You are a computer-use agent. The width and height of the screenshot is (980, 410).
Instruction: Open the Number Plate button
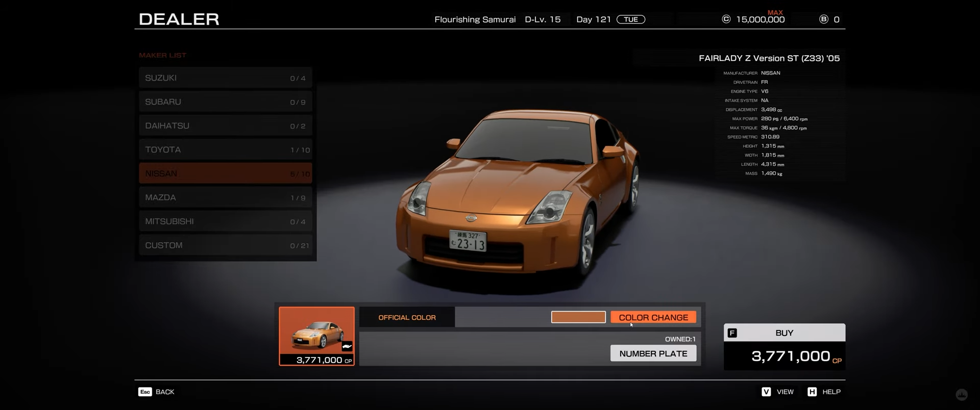coord(653,353)
